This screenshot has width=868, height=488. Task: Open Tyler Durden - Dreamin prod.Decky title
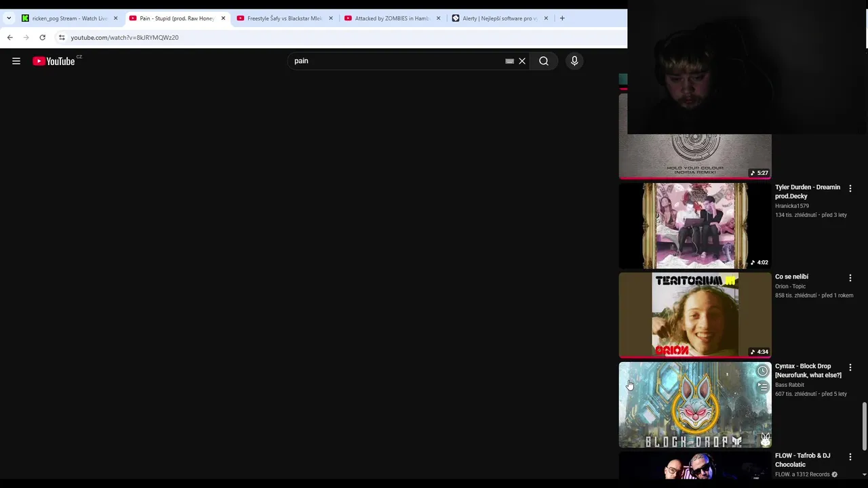point(808,192)
